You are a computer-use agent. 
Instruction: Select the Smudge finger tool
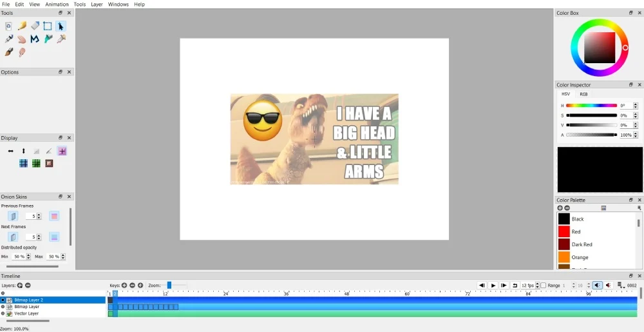[x=22, y=52]
